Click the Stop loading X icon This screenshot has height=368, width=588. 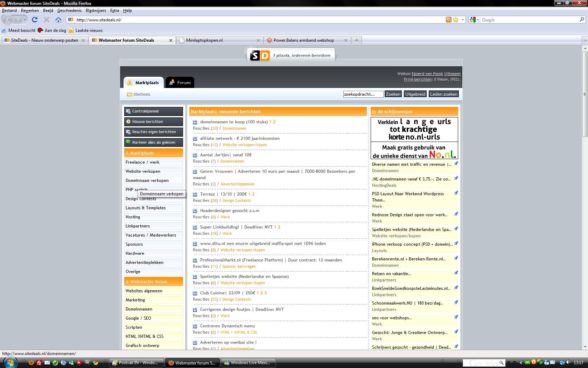[x=46, y=20]
